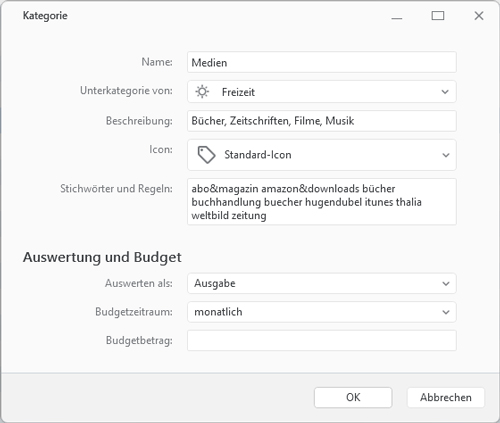500x423 pixels.
Task: Focus the Name field containing Medien
Action: (x=322, y=62)
